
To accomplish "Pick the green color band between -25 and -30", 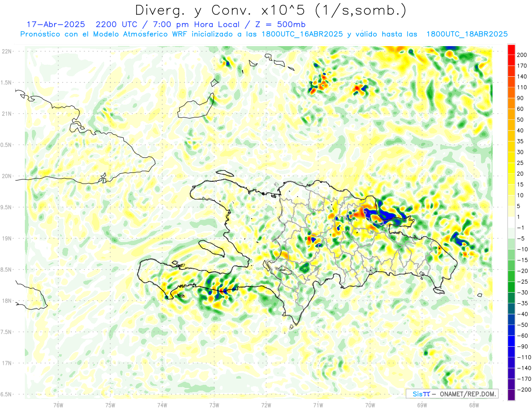I will coord(511,287).
